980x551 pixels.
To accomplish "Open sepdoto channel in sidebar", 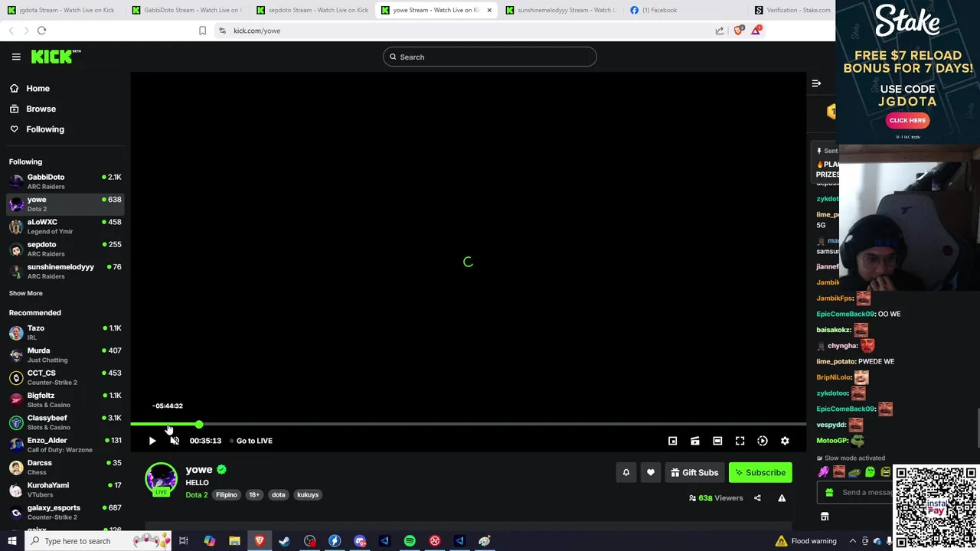I will (x=65, y=249).
